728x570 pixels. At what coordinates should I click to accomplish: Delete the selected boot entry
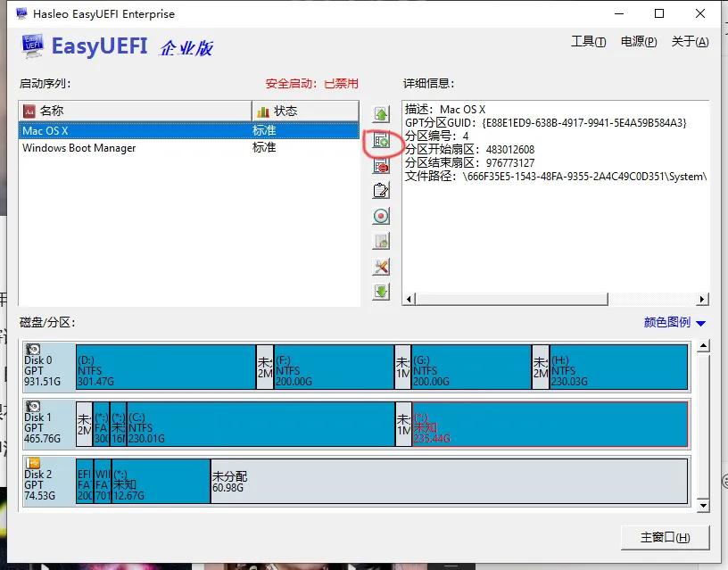click(380, 166)
